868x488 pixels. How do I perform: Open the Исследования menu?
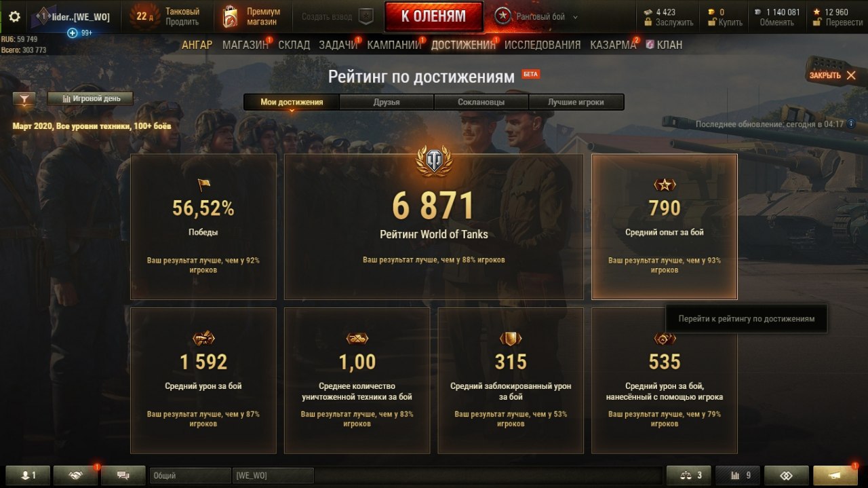pos(542,45)
